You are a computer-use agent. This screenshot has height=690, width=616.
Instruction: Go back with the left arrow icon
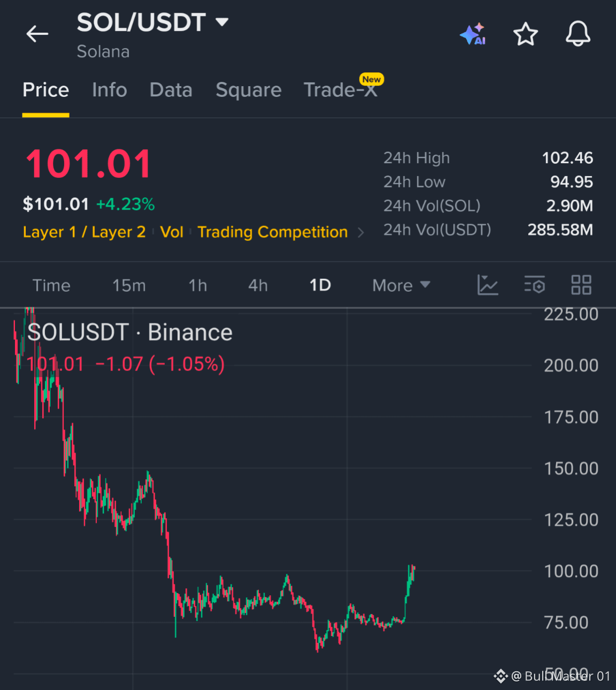(x=37, y=34)
